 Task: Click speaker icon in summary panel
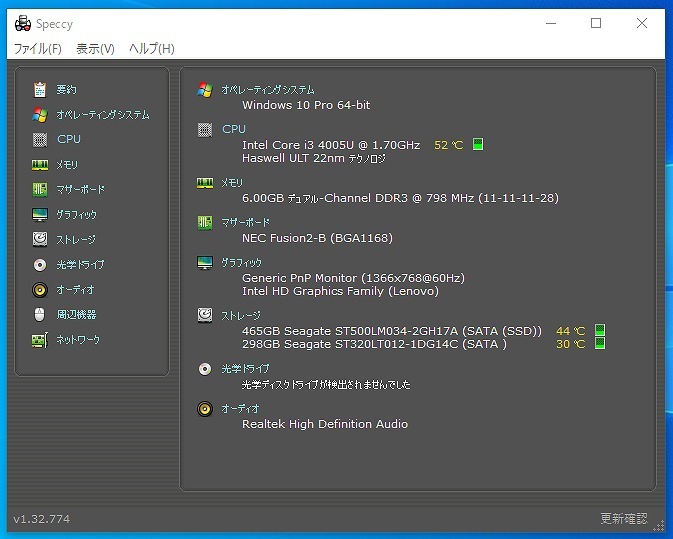tap(205, 409)
